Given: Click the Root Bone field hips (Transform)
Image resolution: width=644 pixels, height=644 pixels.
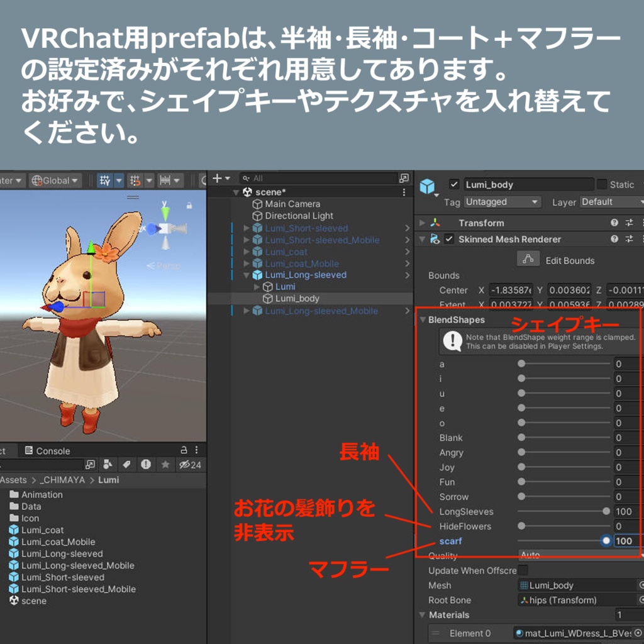Looking at the screenshot, I should coord(577,600).
